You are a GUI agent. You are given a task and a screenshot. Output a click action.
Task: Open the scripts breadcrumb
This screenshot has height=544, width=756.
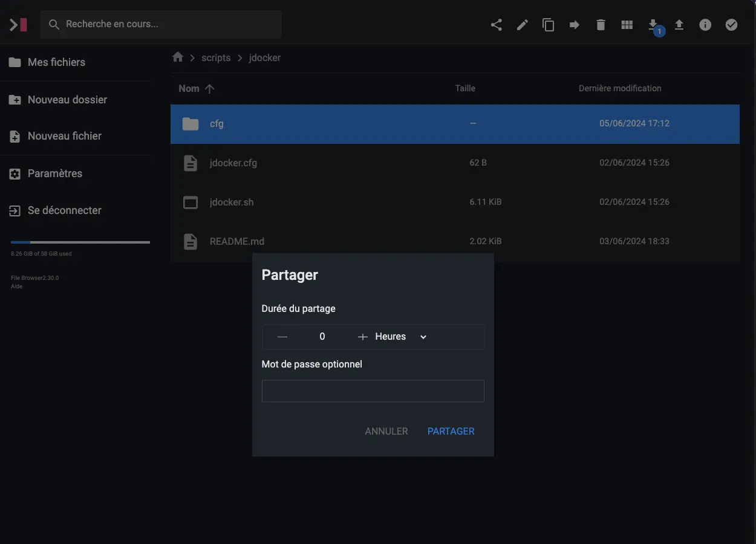point(216,58)
